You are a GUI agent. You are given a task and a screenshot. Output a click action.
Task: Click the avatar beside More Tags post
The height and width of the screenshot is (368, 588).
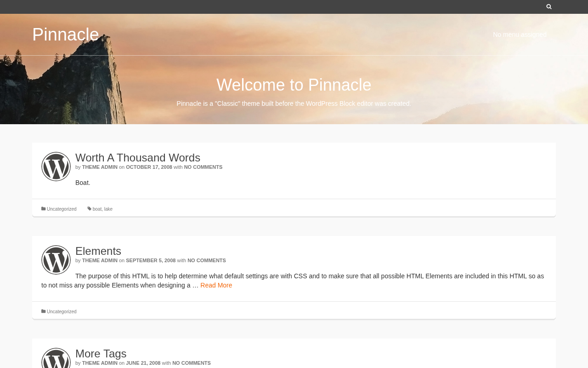tap(56, 358)
